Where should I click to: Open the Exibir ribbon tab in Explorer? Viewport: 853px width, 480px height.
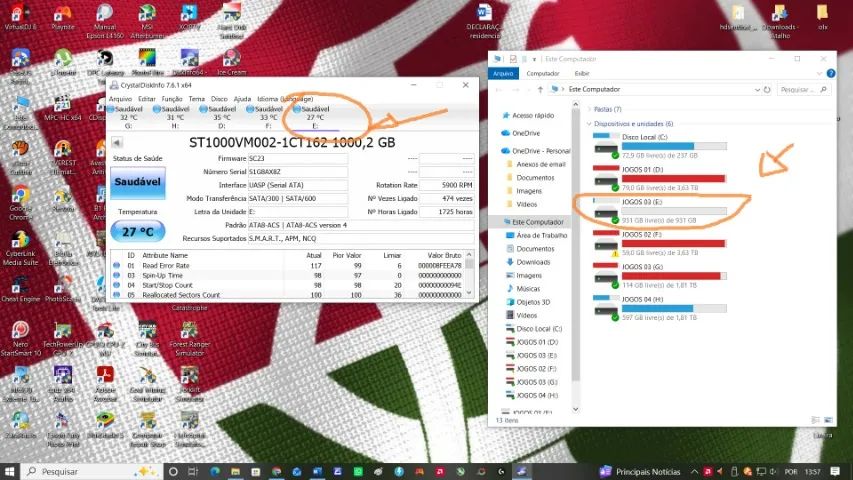[582, 73]
